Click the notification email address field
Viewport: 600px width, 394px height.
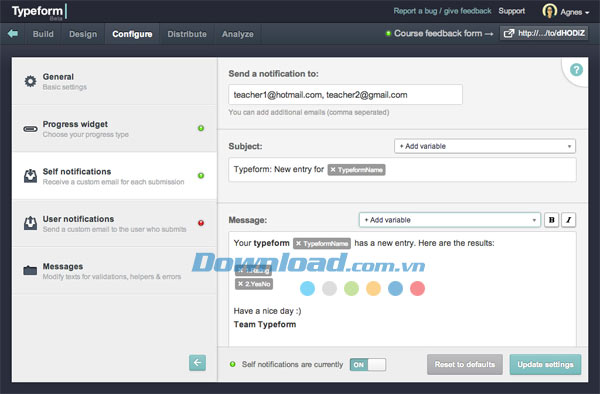tap(345, 95)
